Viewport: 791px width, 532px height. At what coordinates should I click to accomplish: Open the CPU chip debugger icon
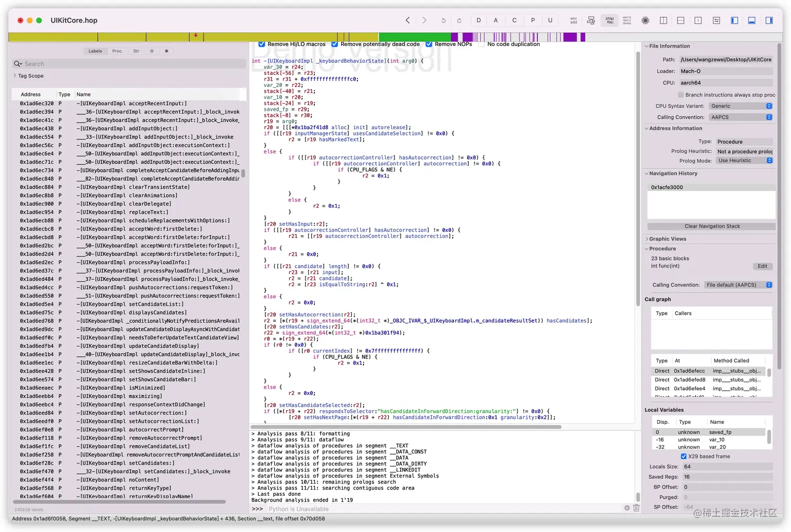(x=645, y=20)
